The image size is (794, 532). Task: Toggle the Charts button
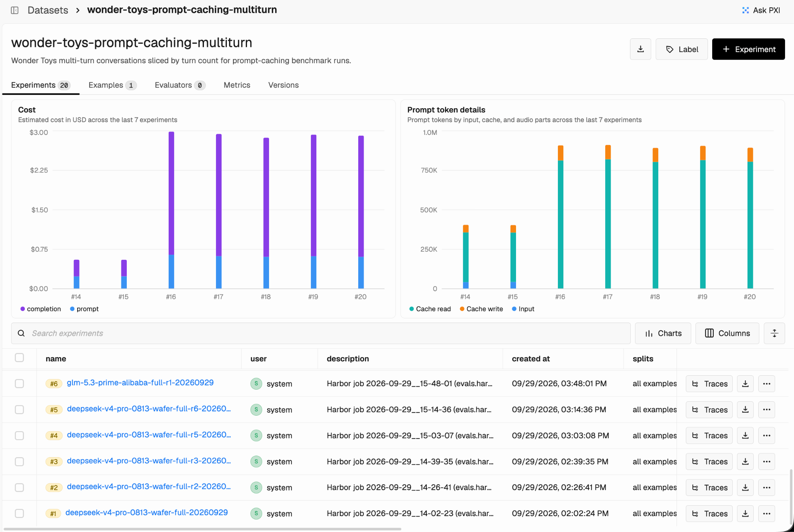663,333
